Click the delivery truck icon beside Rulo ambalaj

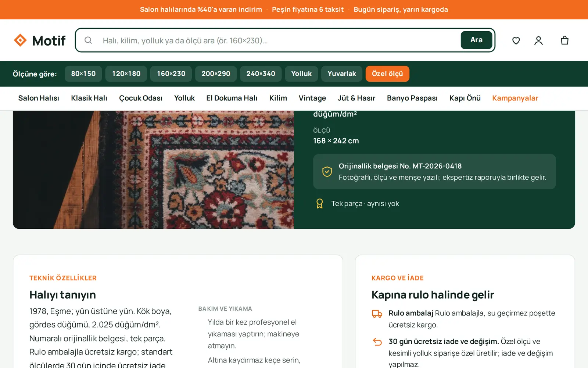[x=377, y=314]
